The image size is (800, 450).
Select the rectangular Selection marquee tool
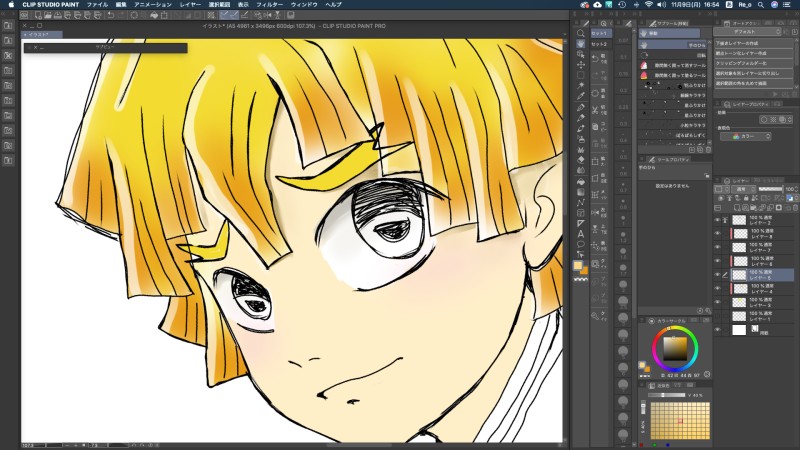point(581,75)
